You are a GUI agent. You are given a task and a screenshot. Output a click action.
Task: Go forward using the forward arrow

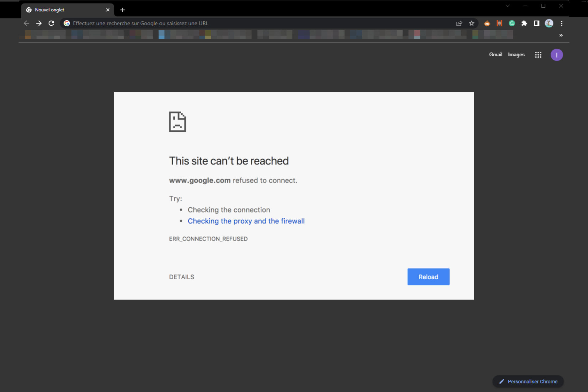point(39,23)
